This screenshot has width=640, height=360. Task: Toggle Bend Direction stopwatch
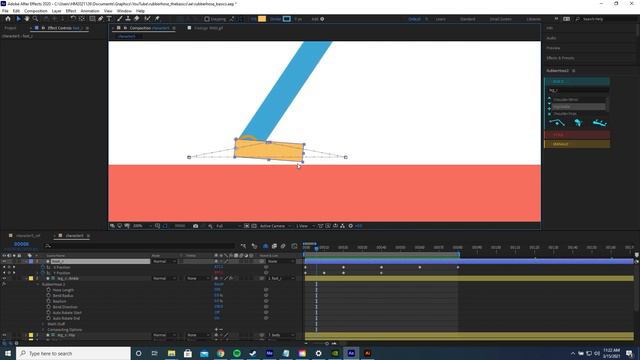coord(49,307)
